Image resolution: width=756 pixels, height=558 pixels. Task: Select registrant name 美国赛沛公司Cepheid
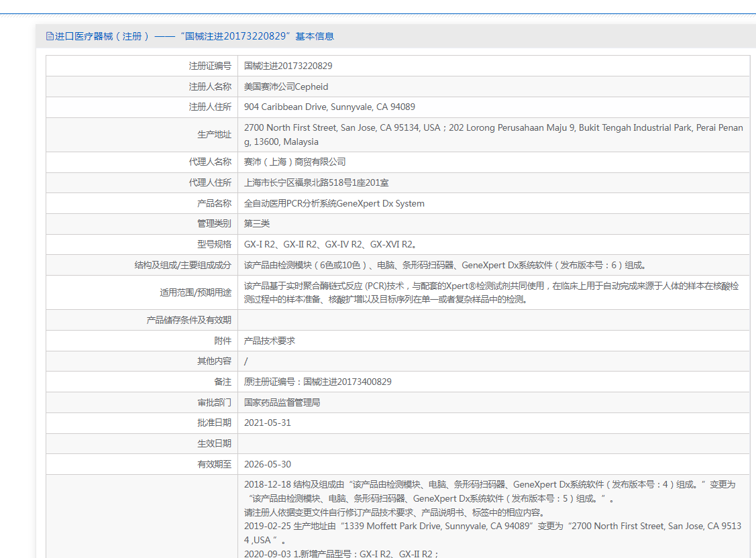pyautogui.click(x=286, y=87)
